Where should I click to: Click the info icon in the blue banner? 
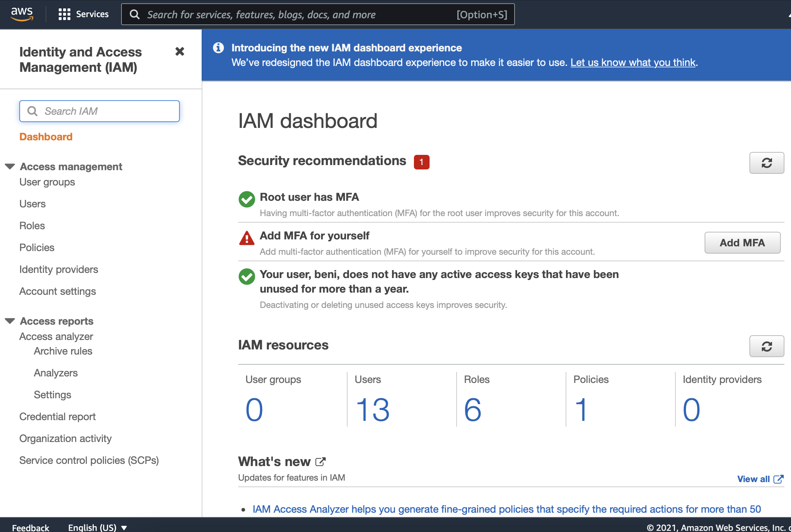218,48
